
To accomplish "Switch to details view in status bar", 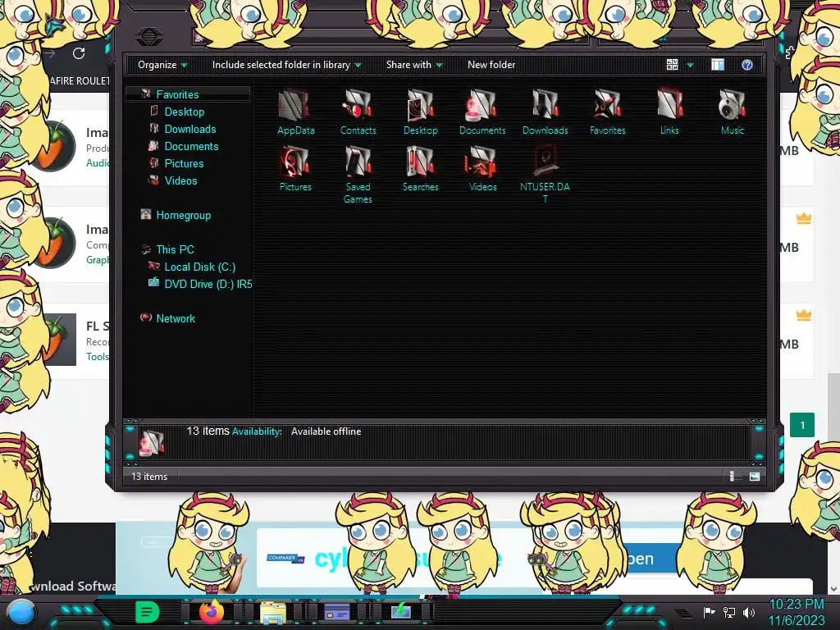I will [733, 477].
